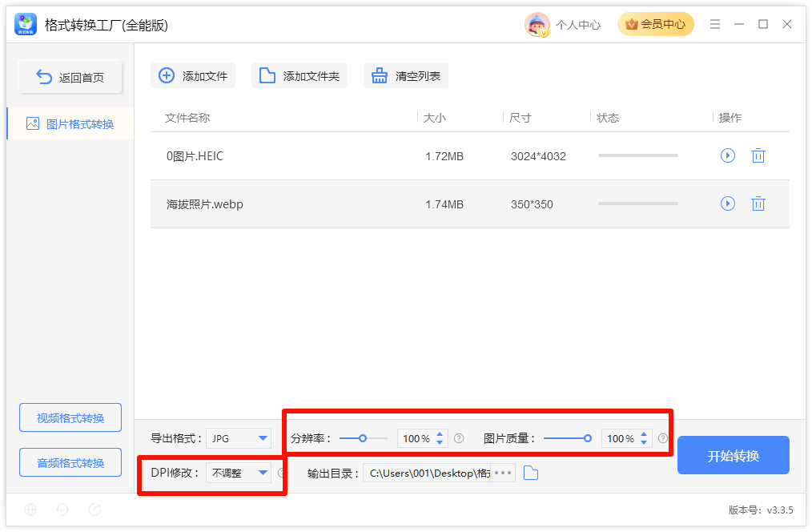812x532 pixels.
Task: Click the dimension cell 350*350
Action: pos(532,204)
